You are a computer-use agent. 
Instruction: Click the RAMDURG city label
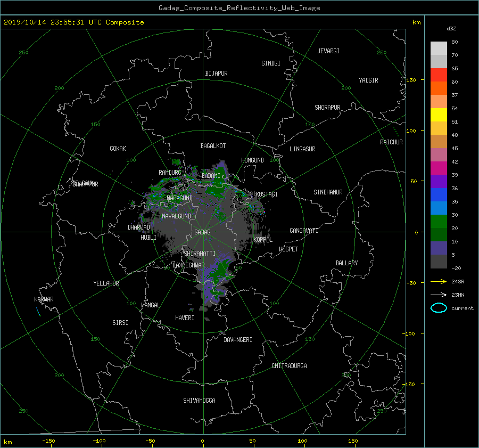pyautogui.click(x=170, y=173)
